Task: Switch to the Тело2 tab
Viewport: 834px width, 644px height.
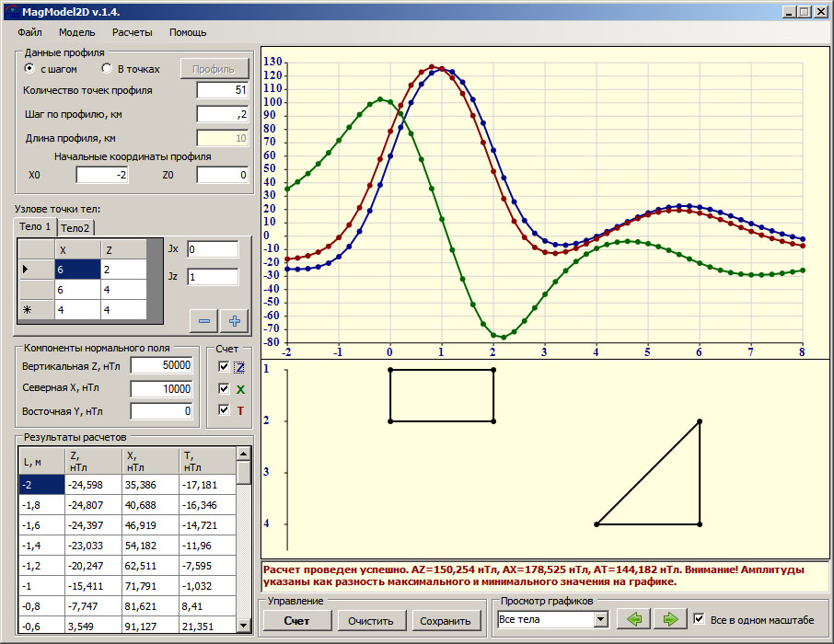Action: click(x=75, y=228)
